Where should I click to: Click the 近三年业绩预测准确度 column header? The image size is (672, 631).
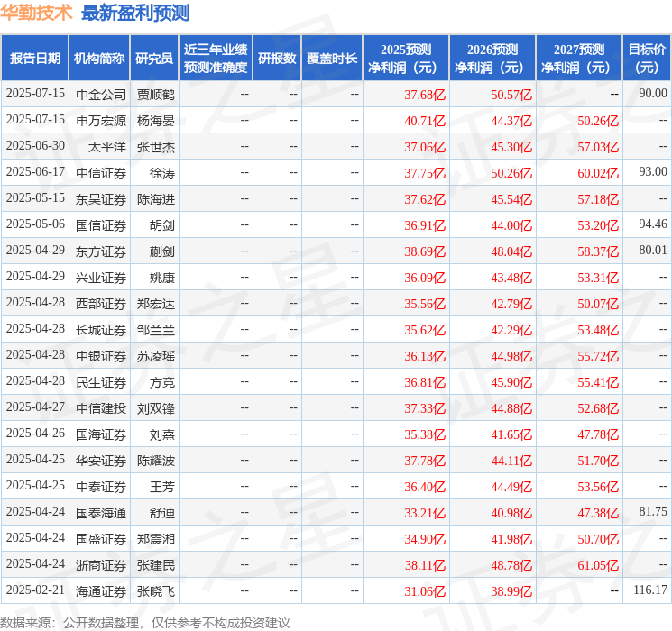[x=216, y=59]
